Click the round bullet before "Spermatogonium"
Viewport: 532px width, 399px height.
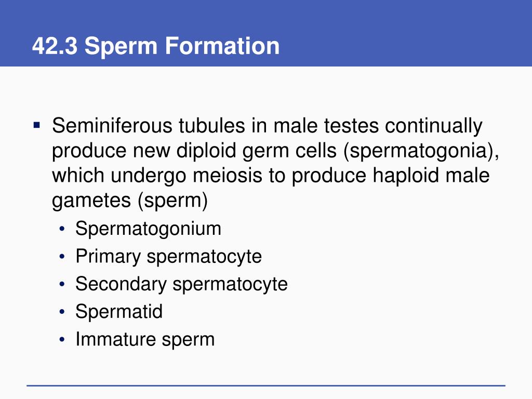[61, 229]
